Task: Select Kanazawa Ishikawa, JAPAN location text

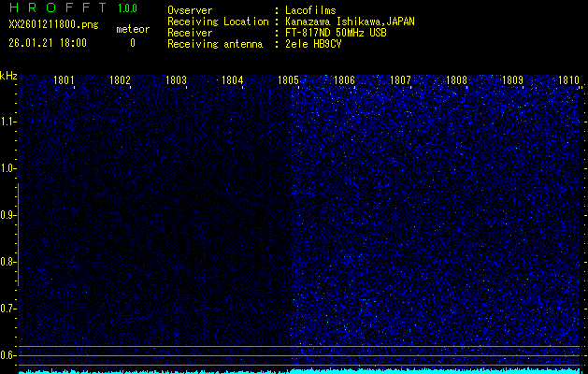Action: (350, 22)
